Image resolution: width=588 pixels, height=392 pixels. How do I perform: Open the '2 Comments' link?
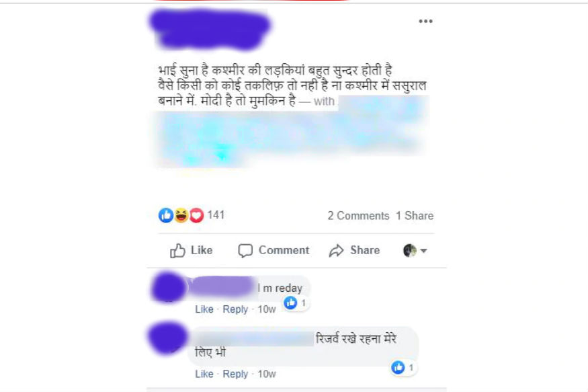click(358, 216)
